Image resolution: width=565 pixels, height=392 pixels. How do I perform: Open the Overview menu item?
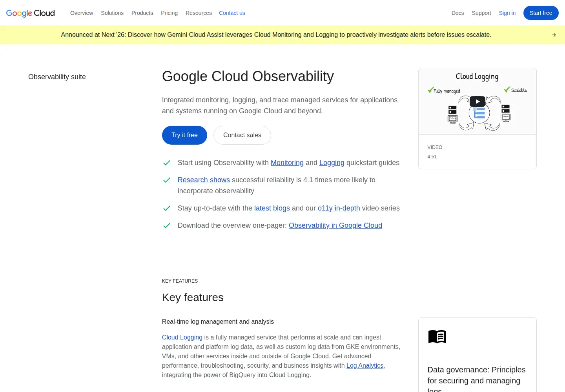pos(82,13)
